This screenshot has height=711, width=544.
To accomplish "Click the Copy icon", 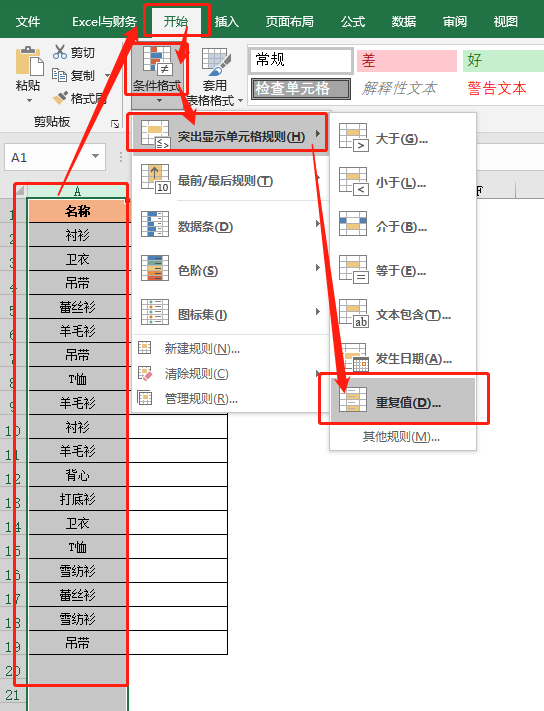I will click(59, 75).
